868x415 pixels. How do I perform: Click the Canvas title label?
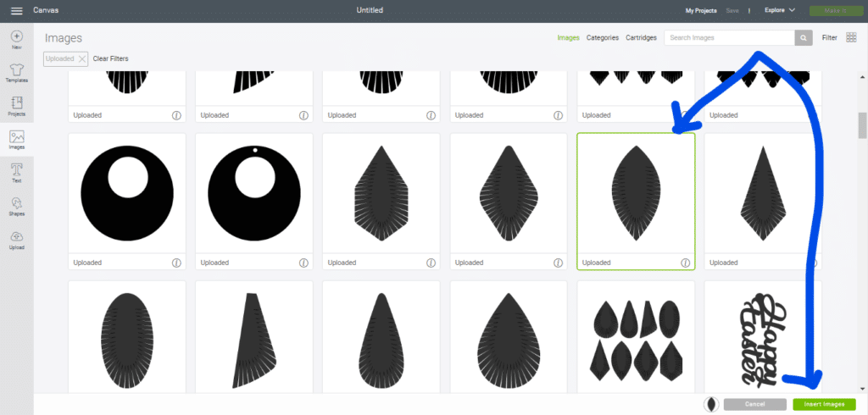(x=46, y=10)
